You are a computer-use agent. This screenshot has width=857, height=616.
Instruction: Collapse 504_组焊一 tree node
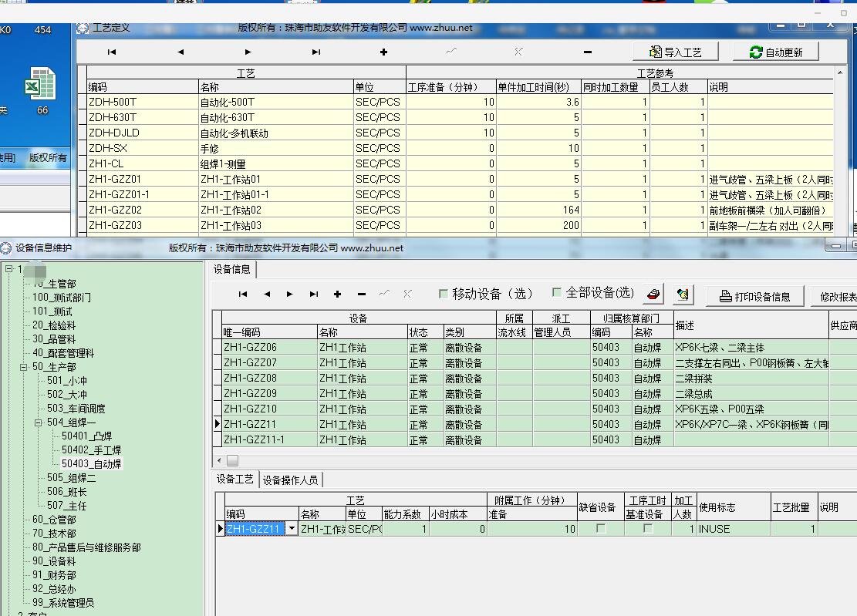tap(39, 422)
